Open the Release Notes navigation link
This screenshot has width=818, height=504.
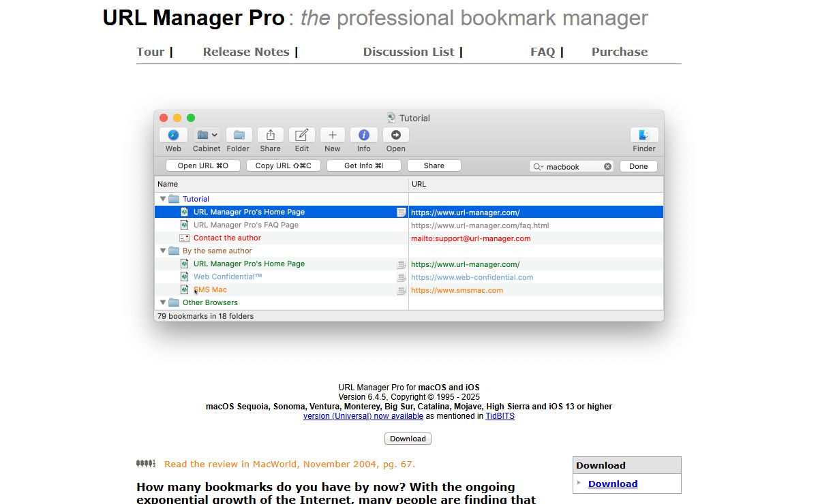[x=246, y=52]
